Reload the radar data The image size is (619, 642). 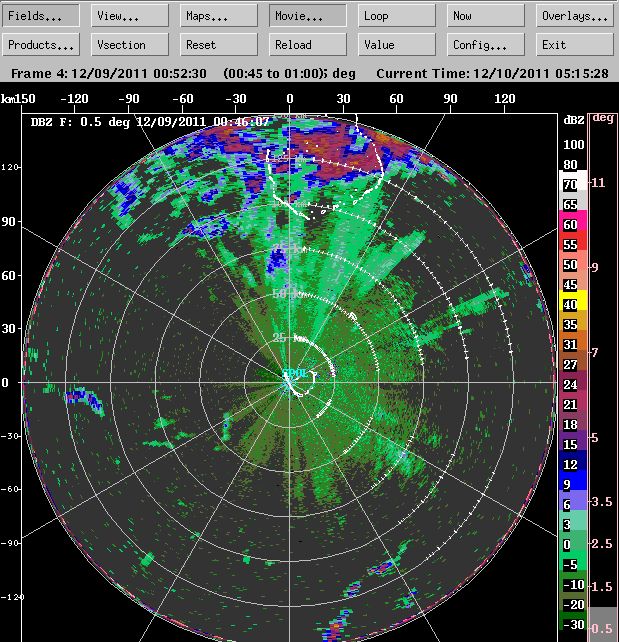308,44
